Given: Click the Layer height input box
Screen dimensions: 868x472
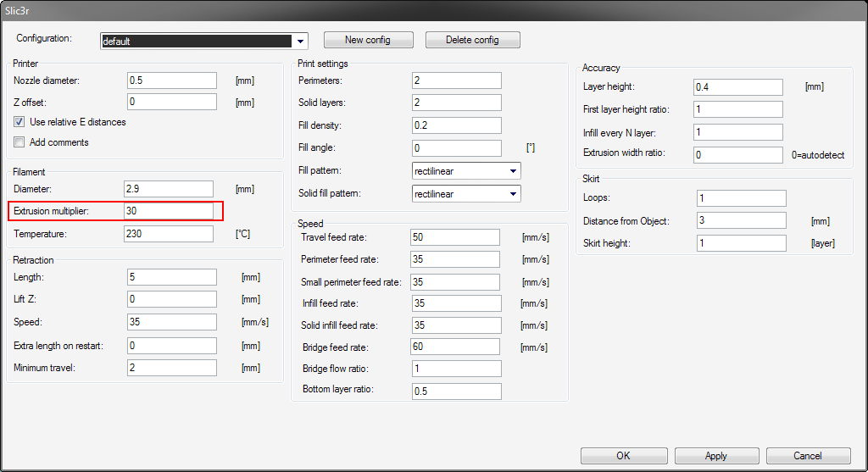Looking at the screenshot, I should click(x=737, y=87).
